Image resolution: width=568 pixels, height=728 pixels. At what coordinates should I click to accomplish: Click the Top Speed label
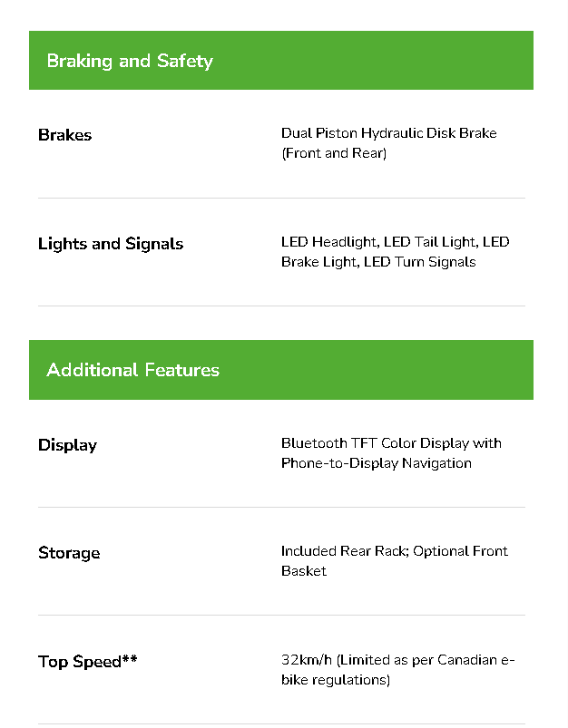(80, 662)
